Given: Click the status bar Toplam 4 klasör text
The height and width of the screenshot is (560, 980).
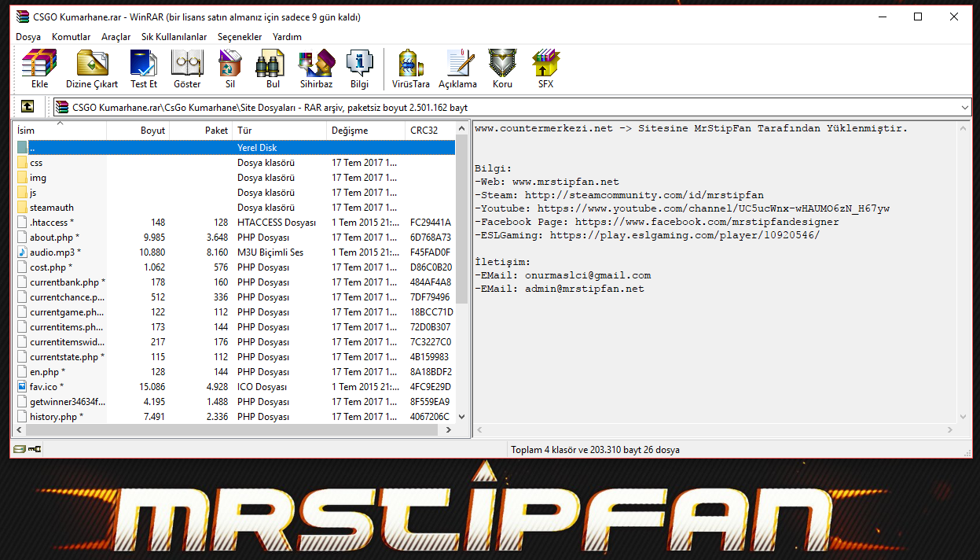Looking at the screenshot, I should pyautogui.click(x=595, y=450).
